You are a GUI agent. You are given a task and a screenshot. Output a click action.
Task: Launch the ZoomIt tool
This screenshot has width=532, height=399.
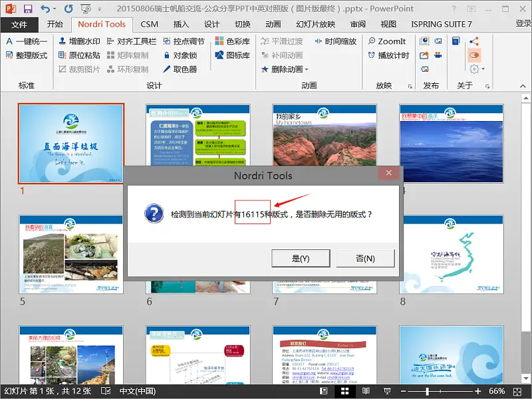pyautogui.click(x=387, y=41)
